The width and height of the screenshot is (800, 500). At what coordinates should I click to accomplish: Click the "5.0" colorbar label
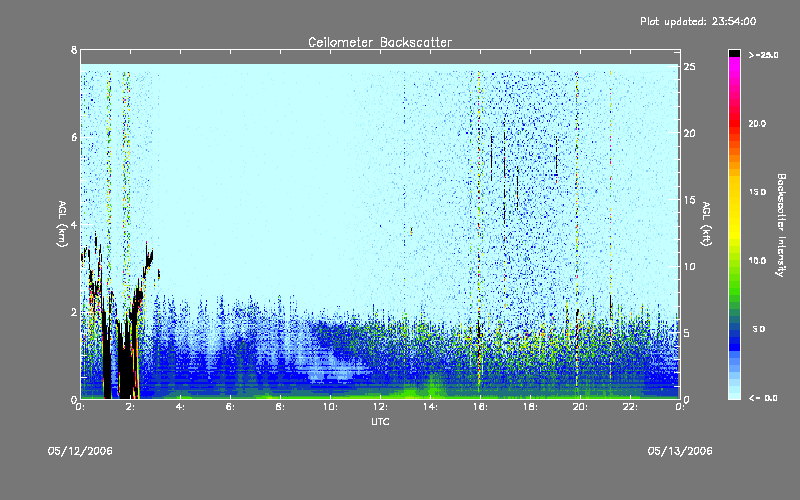tap(759, 329)
